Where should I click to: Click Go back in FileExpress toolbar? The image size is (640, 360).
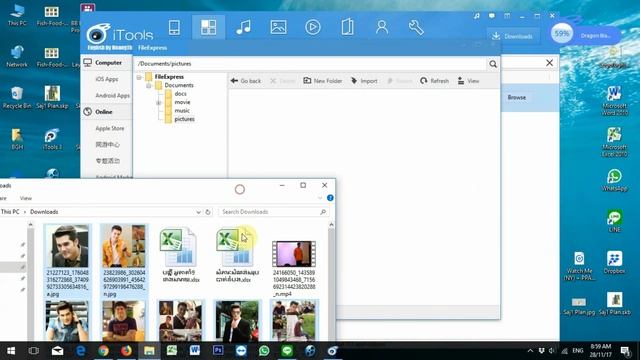pyautogui.click(x=246, y=81)
